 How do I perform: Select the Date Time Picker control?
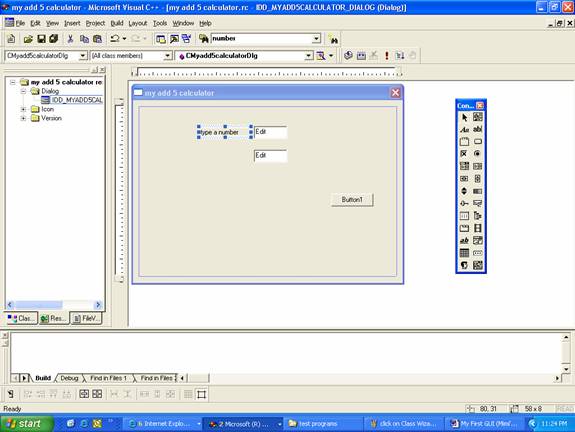(477, 241)
